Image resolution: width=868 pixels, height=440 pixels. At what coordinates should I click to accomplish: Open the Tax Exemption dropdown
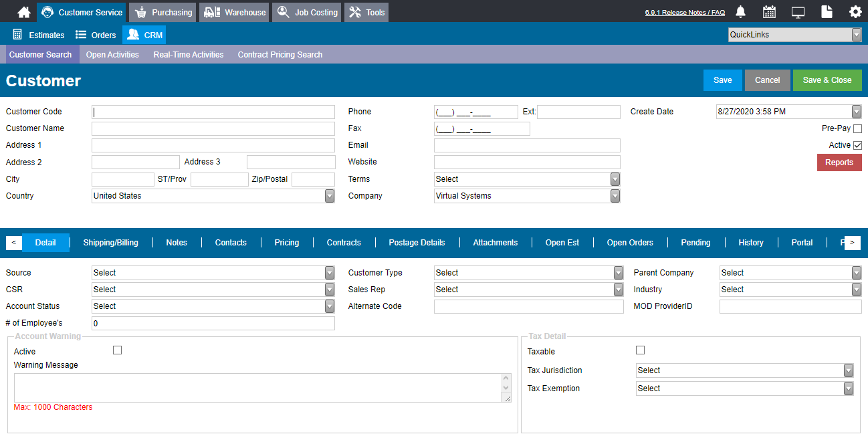[x=745, y=389]
